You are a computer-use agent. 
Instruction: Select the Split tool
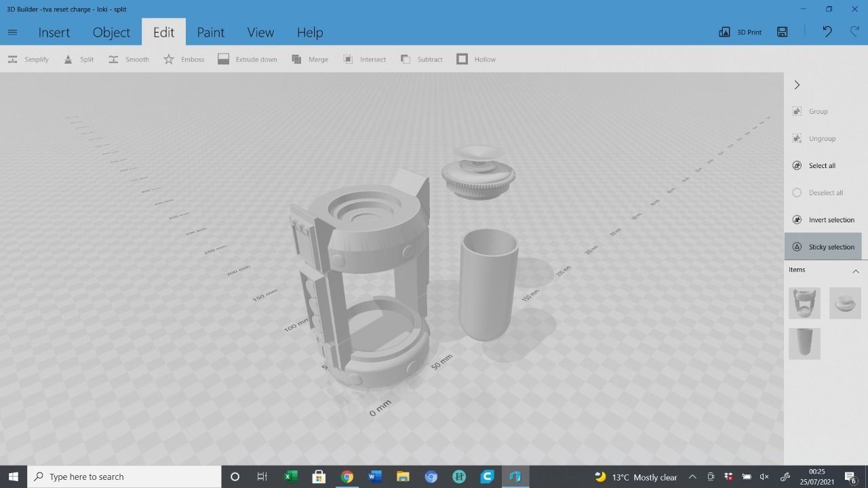click(x=79, y=59)
